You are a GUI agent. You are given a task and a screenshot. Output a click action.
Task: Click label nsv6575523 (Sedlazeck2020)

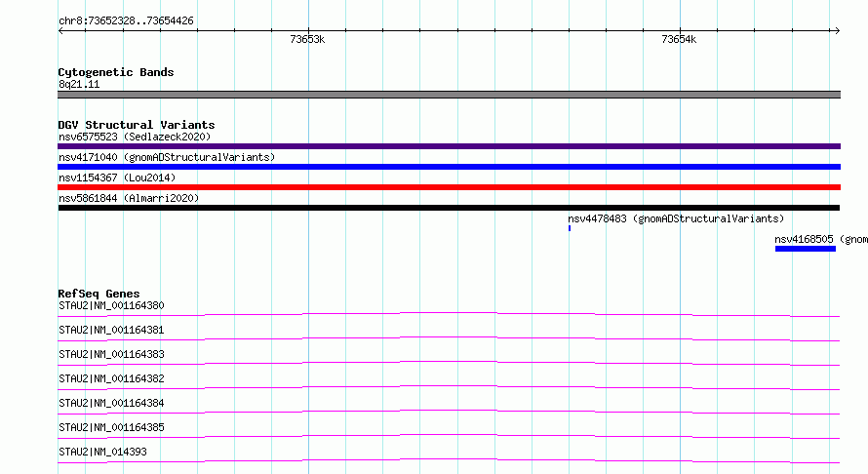[135, 137]
